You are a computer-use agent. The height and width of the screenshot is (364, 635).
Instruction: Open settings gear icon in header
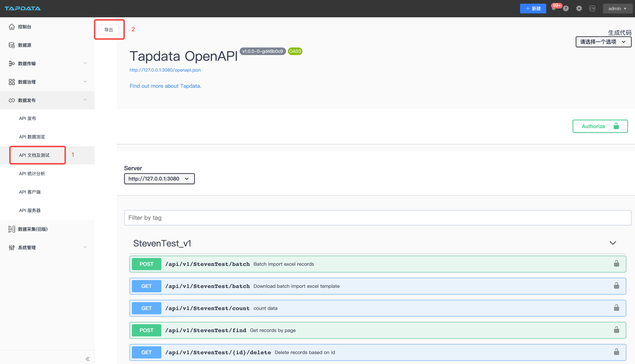click(579, 8)
